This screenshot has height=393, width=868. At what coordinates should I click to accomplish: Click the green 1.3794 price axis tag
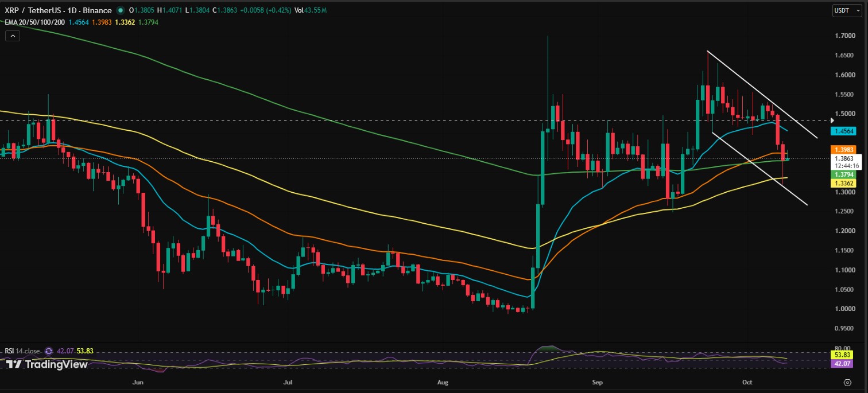(x=843, y=174)
